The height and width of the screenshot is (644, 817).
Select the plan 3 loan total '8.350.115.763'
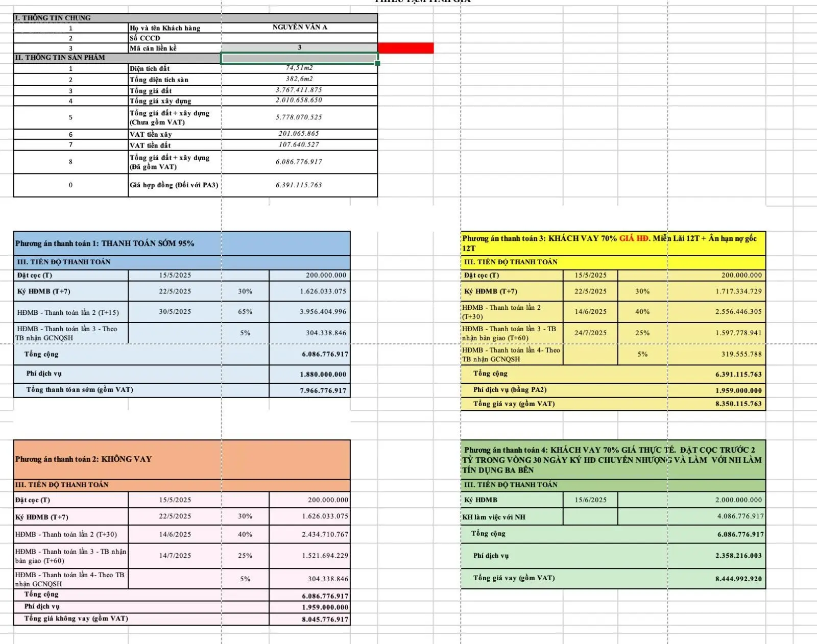pos(716,404)
